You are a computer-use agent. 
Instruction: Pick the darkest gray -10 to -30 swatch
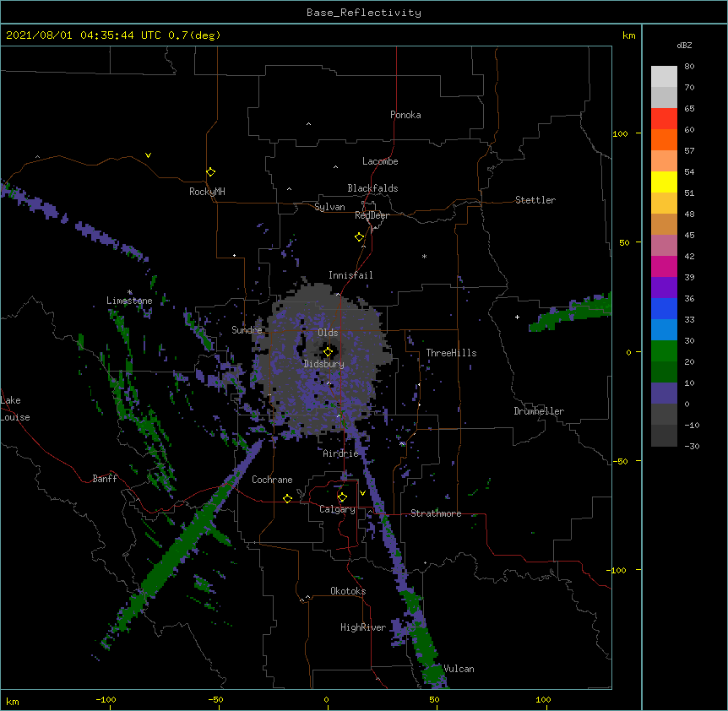coord(664,436)
